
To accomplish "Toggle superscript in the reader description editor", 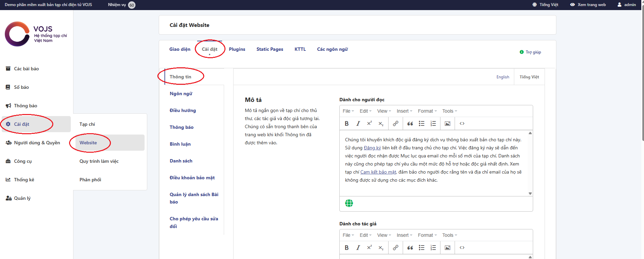I will 369,123.
